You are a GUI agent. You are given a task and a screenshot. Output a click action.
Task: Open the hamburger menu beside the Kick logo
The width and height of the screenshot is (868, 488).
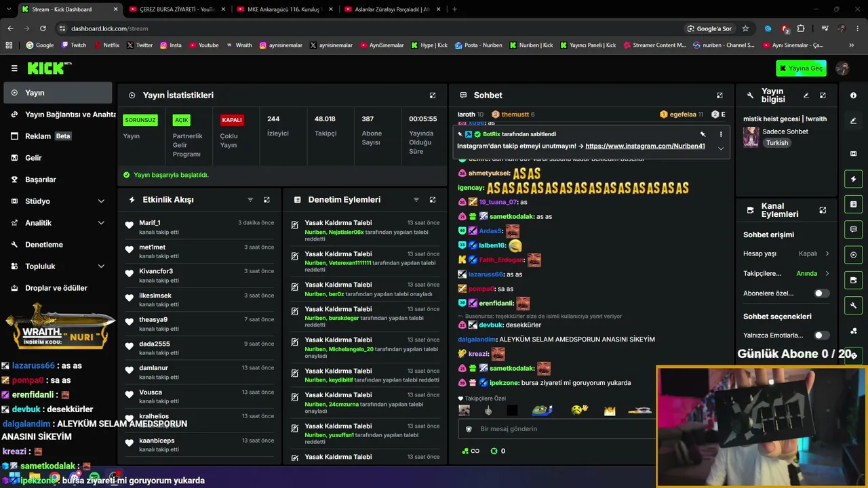click(x=14, y=68)
